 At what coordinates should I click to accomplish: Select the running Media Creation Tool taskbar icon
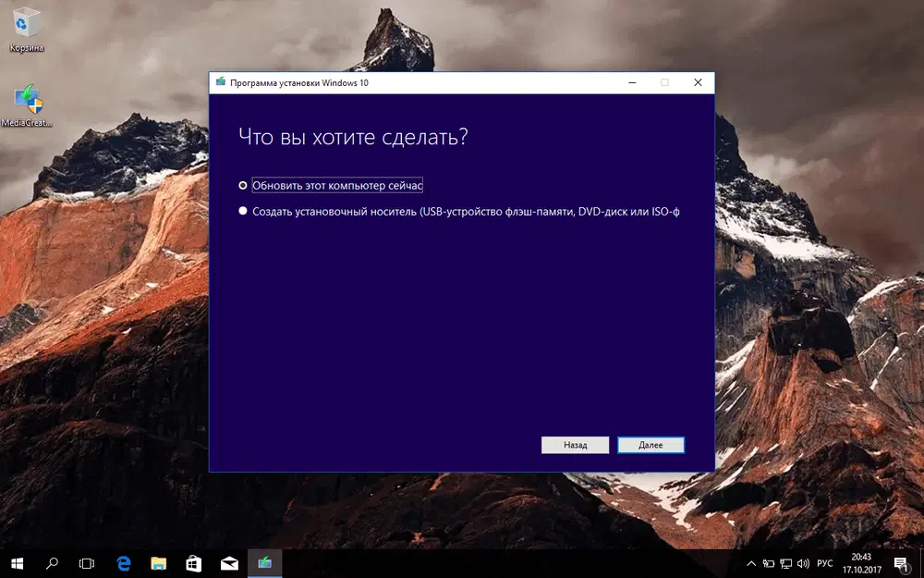click(x=264, y=562)
